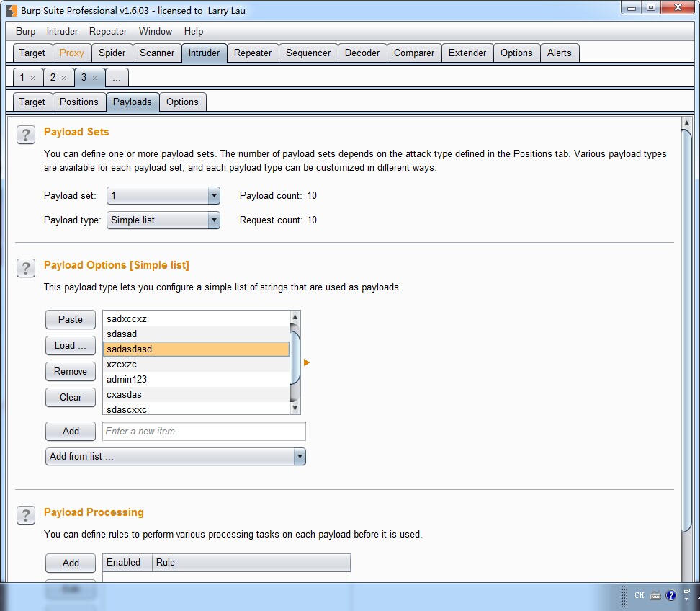Select Intruder attack tab 1
700x611 pixels.
click(x=22, y=78)
